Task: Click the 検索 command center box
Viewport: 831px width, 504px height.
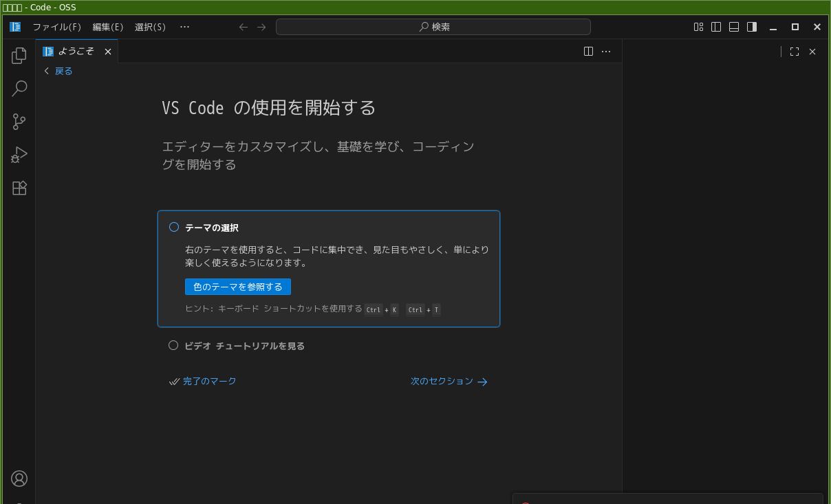Action: coord(433,27)
